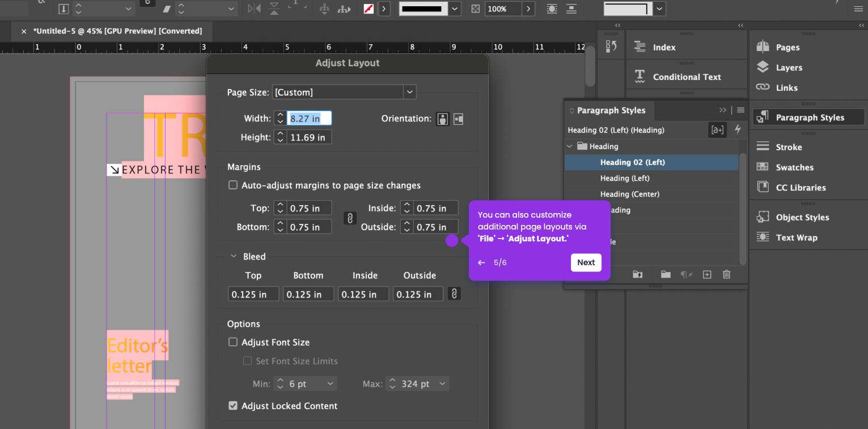The width and height of the screenshot is (868, 429).
Task: Collapse the Bleed section
Action: coord(233,257)
